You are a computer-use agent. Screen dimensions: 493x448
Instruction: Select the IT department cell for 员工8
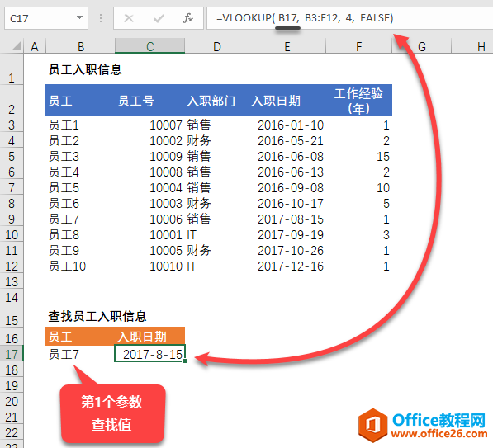pos(217,234)
